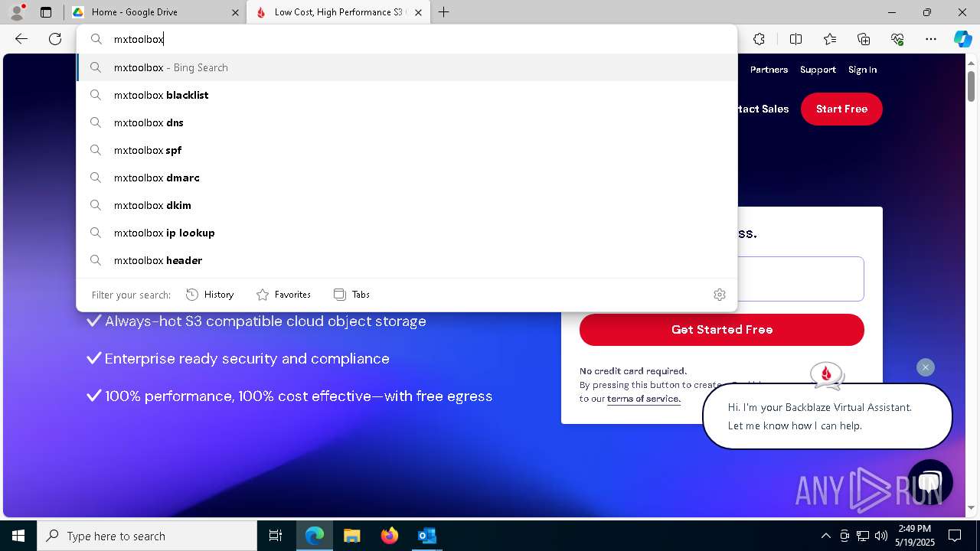Close the Backblaze tab
The image size is (980, 551).
418,12
